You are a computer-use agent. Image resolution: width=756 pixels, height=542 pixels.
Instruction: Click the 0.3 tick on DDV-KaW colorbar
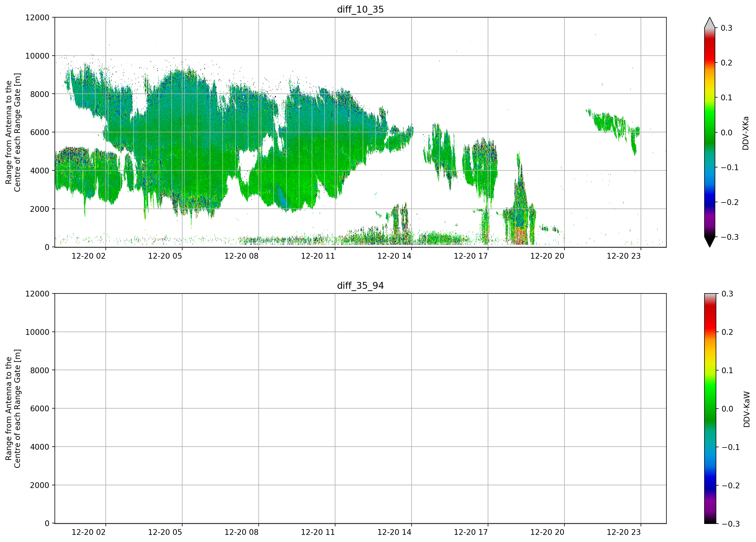click(727, 294)
